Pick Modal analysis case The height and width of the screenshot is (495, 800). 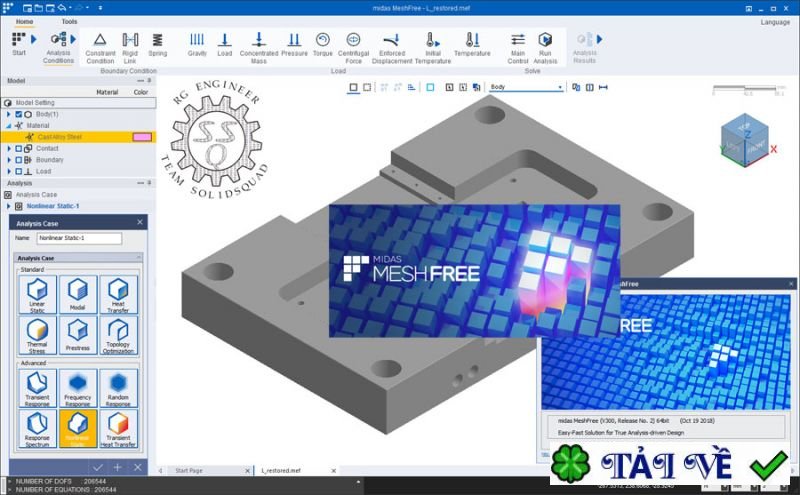[78, 294]
